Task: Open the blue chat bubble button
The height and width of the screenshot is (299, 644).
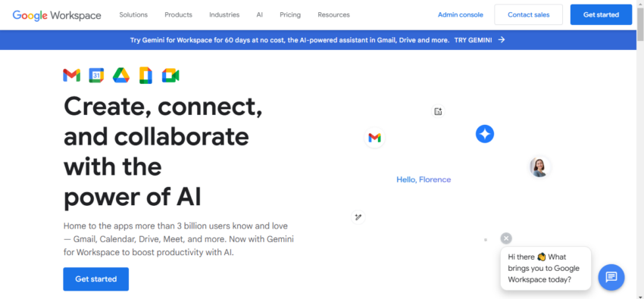Action: click(611, 277)
